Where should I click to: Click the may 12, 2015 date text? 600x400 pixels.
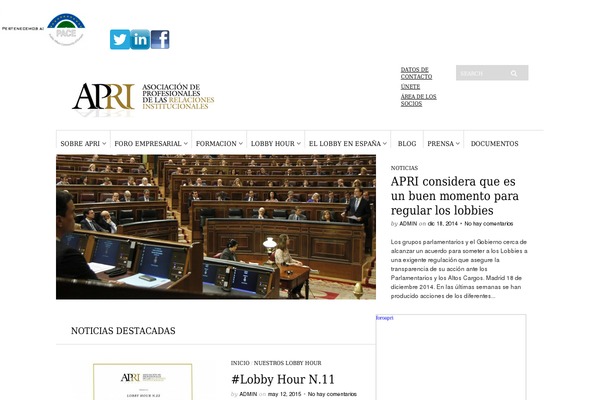pos(284,394)
